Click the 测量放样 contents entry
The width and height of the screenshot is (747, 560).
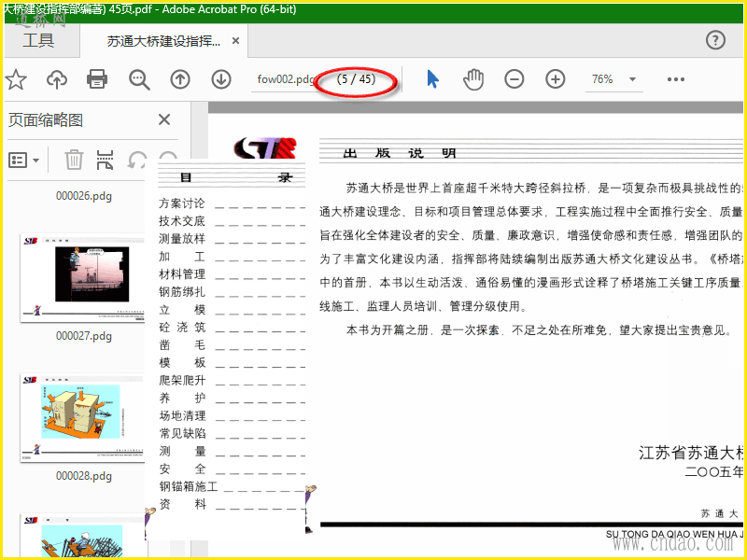click(181, 239)
